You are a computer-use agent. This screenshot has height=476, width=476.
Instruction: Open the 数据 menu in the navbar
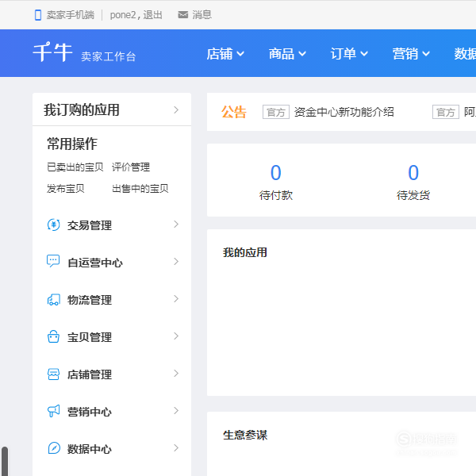click(465, 54)
